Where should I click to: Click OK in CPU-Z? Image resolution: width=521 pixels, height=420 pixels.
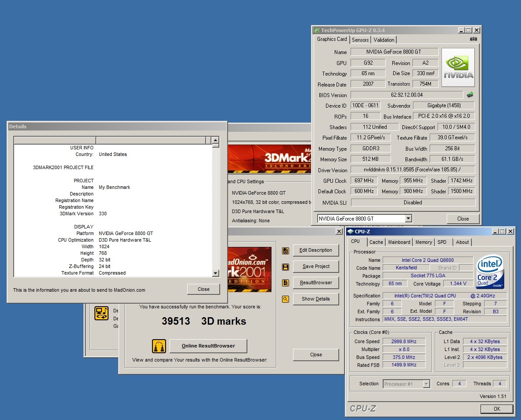(497, 409)
